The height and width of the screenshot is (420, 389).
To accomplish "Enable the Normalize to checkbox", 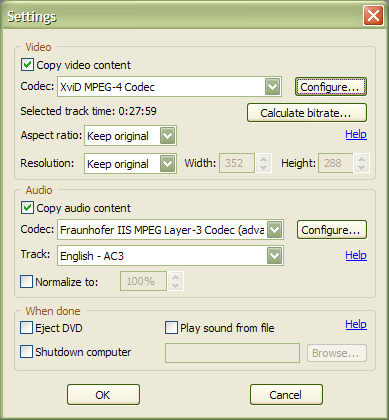I will 27,281.
